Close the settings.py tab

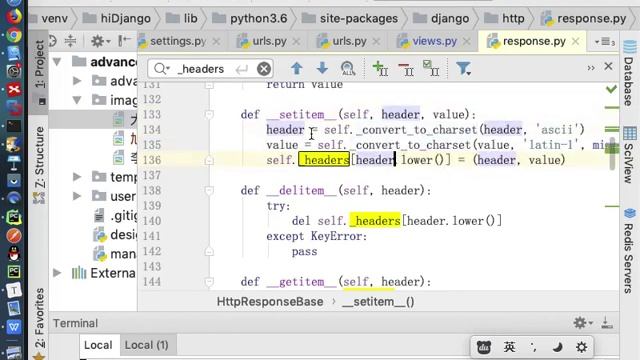point(216,41)
